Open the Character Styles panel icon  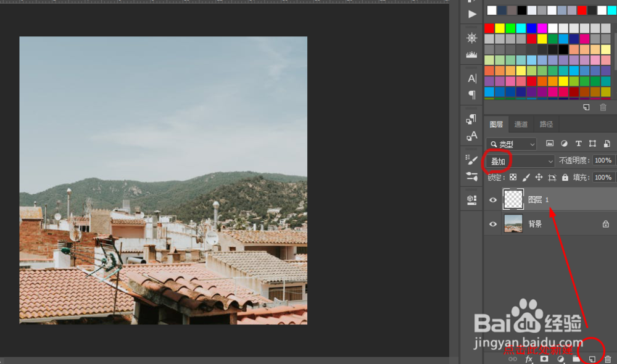pos(471,136)
